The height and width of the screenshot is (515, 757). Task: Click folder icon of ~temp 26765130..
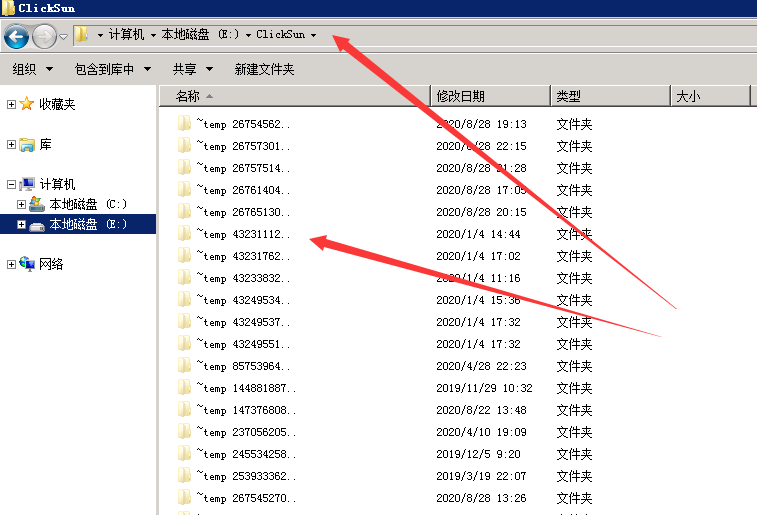click(x=184, y=211)
